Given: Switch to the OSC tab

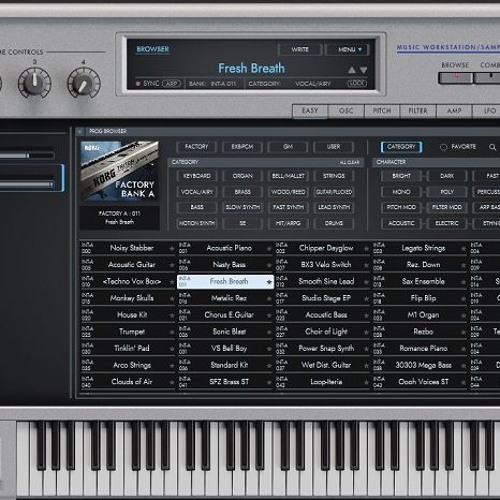Looking at the screenshot, I should [x=346, y=111].
